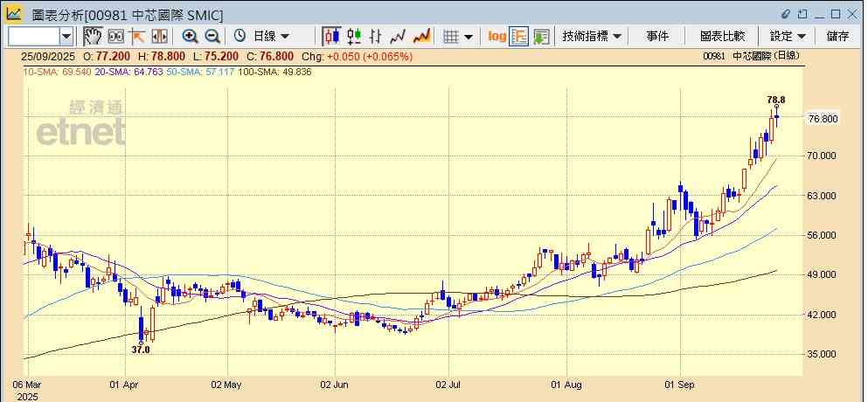Click the 儲存 save button
This screenshot has width=868, height=402.
point(837,37)
